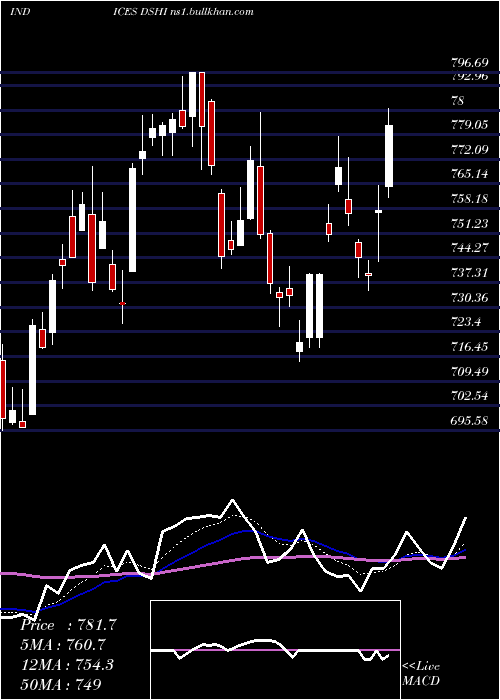This screenshot has height=700, width=500.
Task: Select the 723.4 price axis value
Action: tap(467, 322)
